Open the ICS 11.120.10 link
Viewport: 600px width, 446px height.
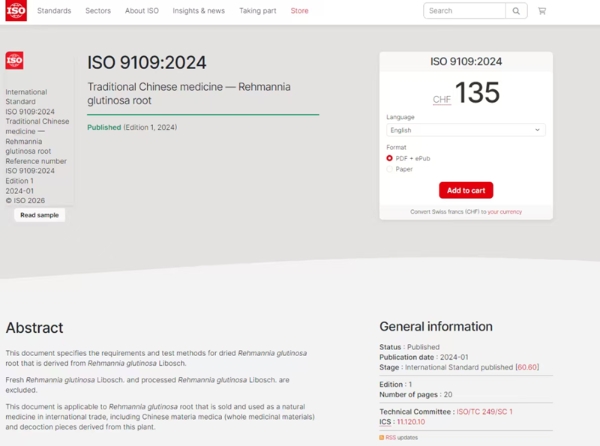pyautogui.click(x=411, y=422)
